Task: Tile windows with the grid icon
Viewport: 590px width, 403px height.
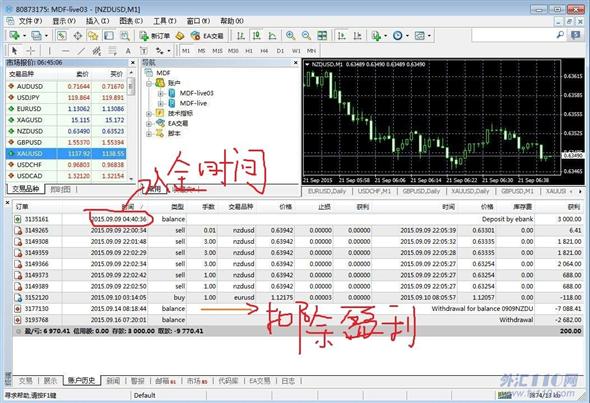Action: (322, 36)
